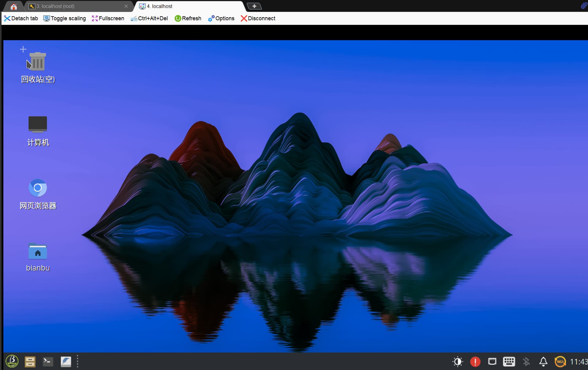The height and width of the screenshot is (370, 588).
Task: Open the recycle bin desktop icon
Action: point(37,62)
